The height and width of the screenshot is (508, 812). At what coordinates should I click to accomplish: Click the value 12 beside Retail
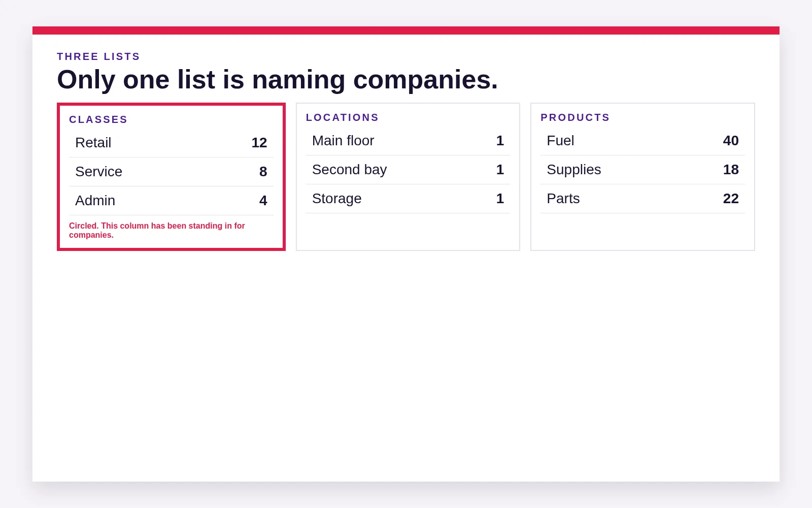(259, 143)
